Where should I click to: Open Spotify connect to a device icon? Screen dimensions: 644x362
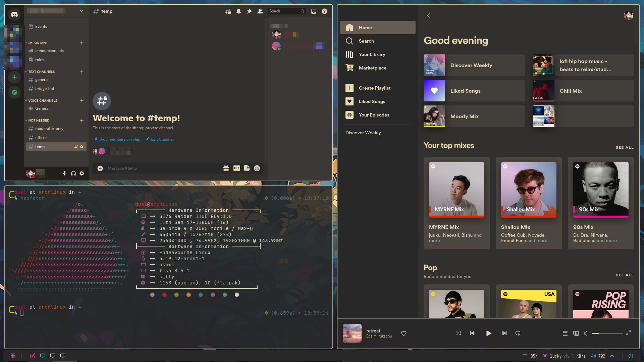click(576, 333)
